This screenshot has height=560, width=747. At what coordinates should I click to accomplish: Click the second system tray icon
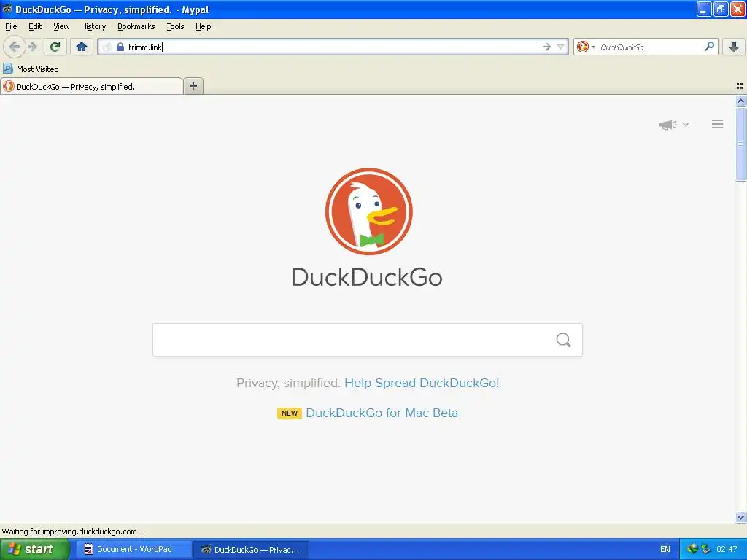[706, 549]
